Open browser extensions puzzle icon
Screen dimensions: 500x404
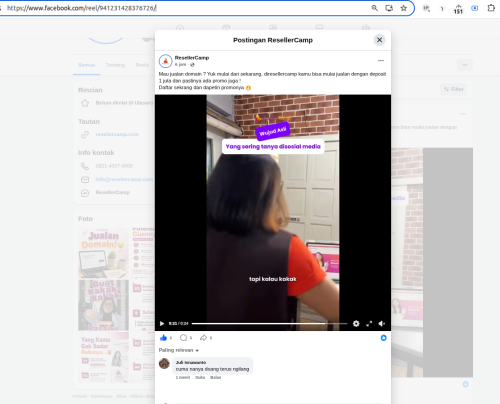[491, 8]
